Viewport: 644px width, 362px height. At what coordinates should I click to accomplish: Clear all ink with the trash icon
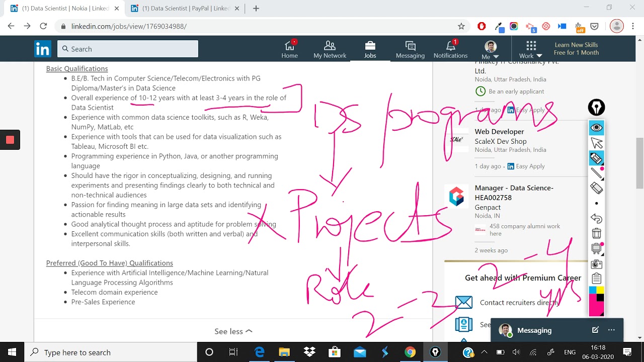coord(596,233)
